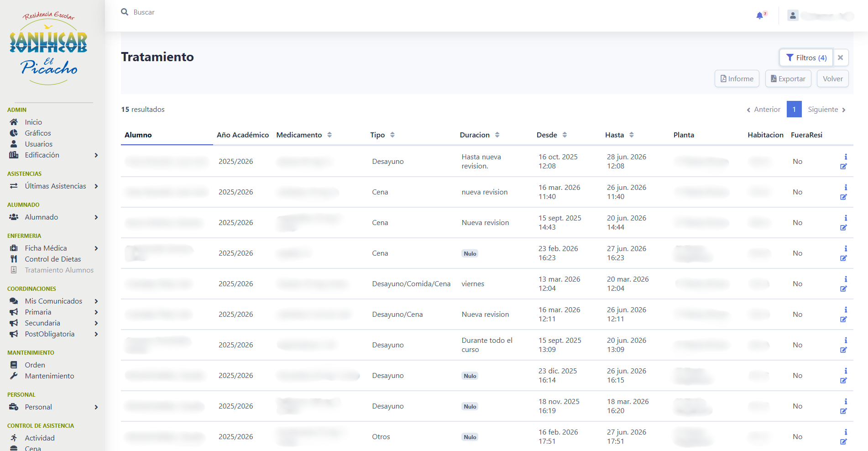Expand the Ficha Médica submenu

96,248
